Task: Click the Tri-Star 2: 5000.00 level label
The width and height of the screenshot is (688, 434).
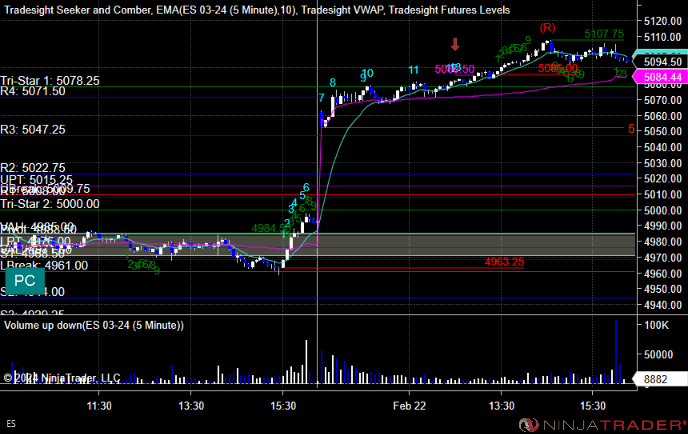Action: (50, 204)
